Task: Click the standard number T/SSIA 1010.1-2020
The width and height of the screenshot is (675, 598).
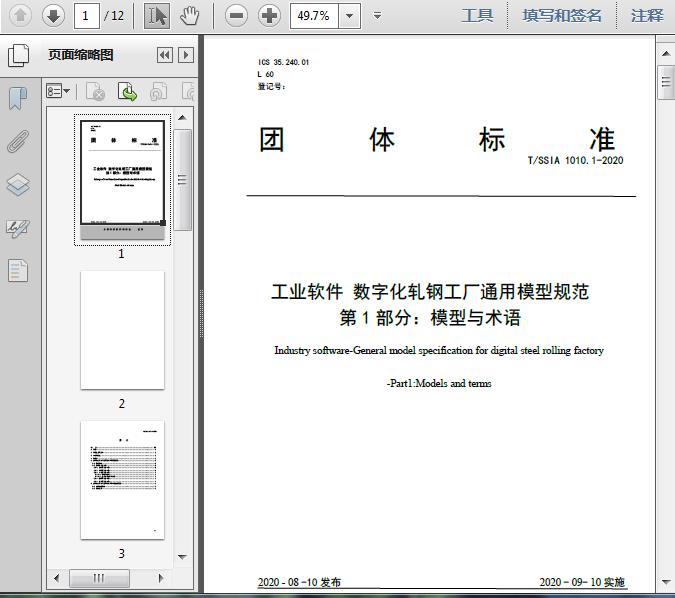Action: tap(576, 161)
